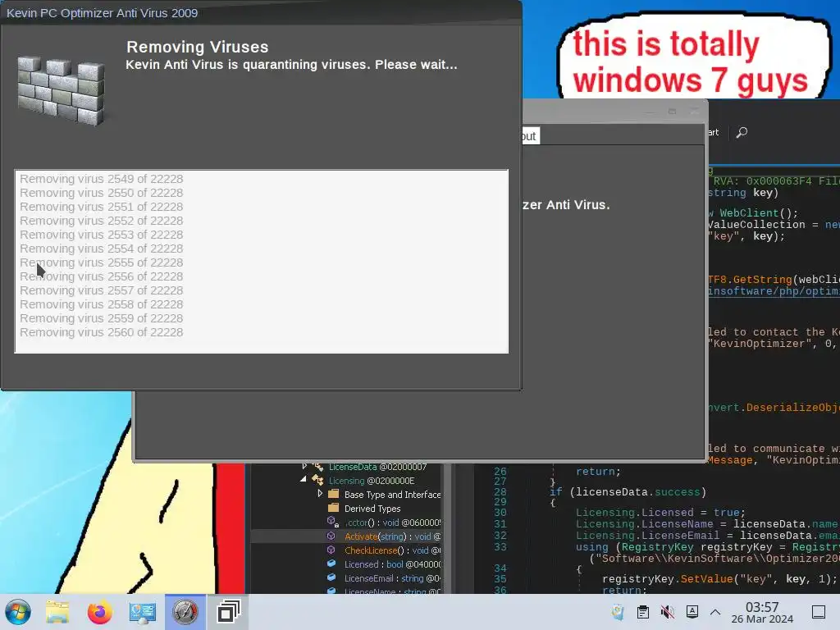Click the 'Removing virus 2549 of 22228' line
Image resolution: width=840 pixels, height=630 pixels.
click(101, 179)
